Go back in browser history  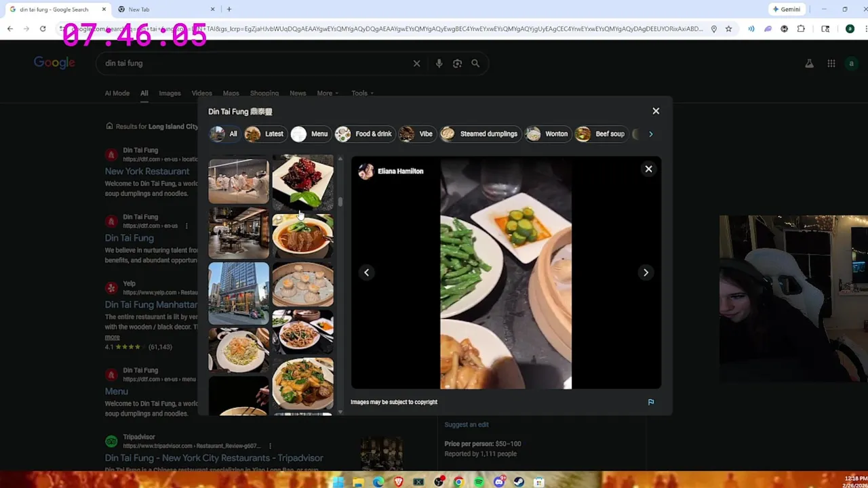click(x=10, y=28)
